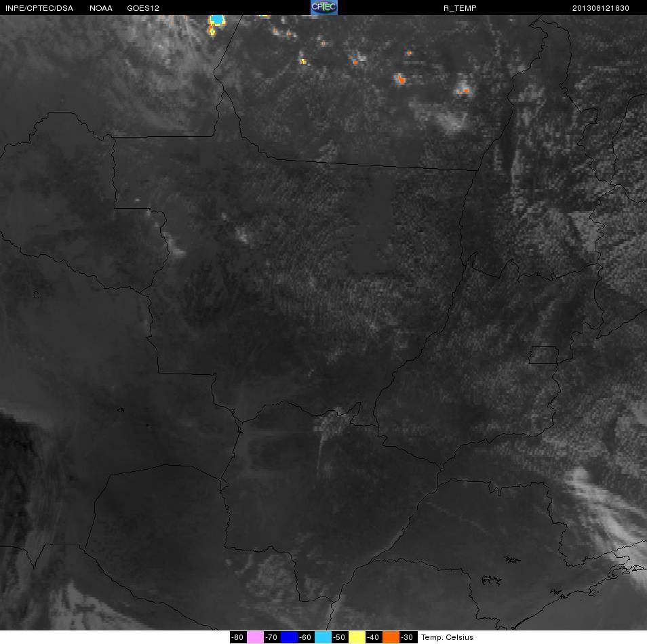Pick the cyan legend swatch
Viewport: 647px width, 644px height.
[x=323, y=637]
